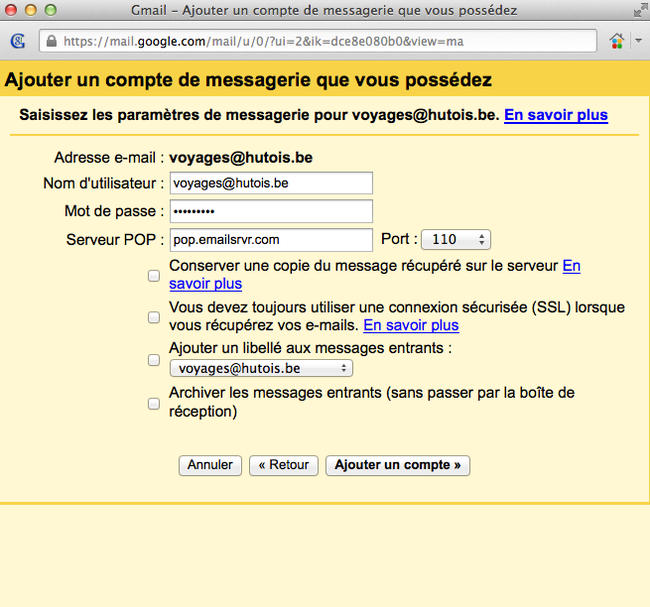Enable Ajouter un libellé aux messages checkbox
650x607 pixels.
[154, 360]
